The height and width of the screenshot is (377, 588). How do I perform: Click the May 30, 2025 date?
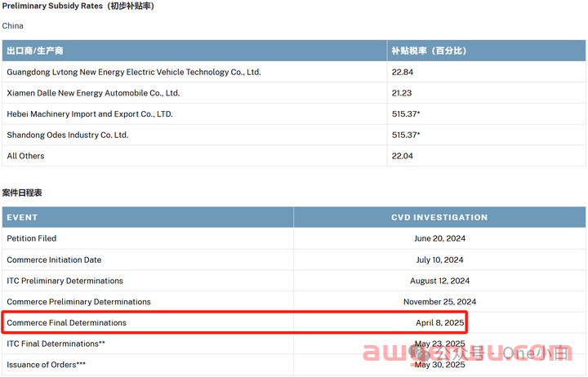pyautogui.click(x=439, y=365)
